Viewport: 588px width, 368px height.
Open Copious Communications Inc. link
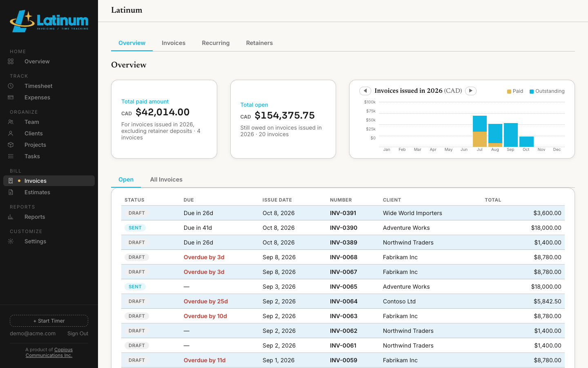(49, 352)
